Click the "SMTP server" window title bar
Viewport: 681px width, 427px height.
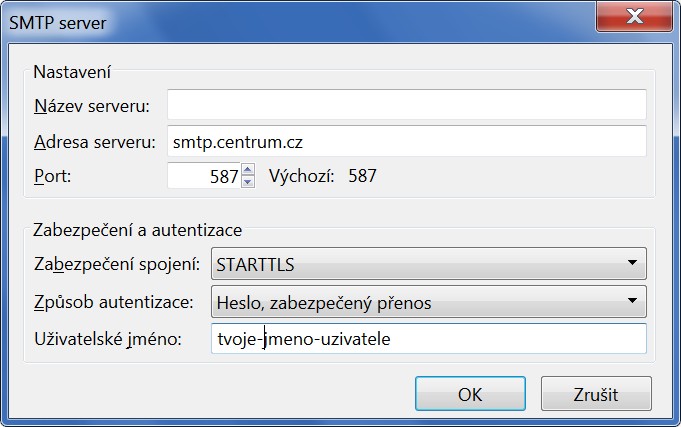pos(300,19)
